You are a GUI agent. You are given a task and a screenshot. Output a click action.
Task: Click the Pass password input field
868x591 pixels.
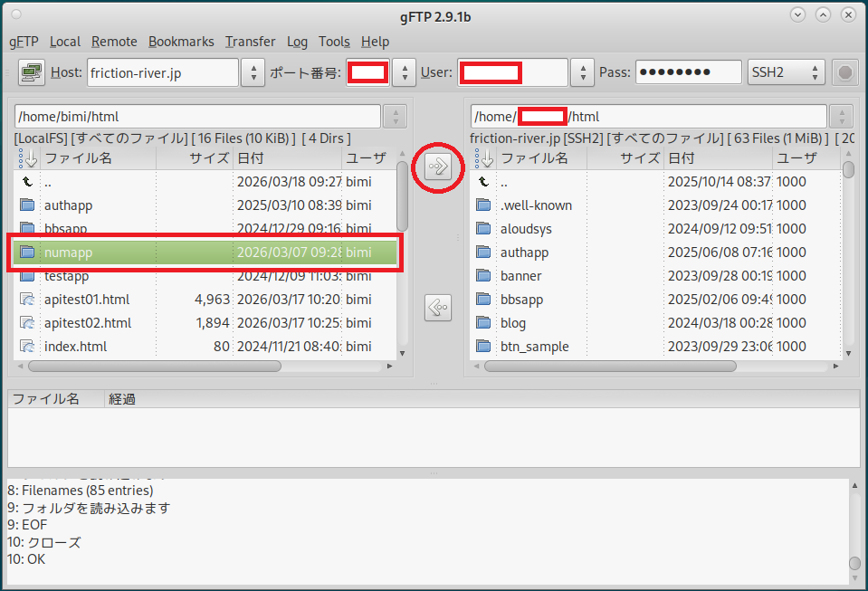[688, 72]
